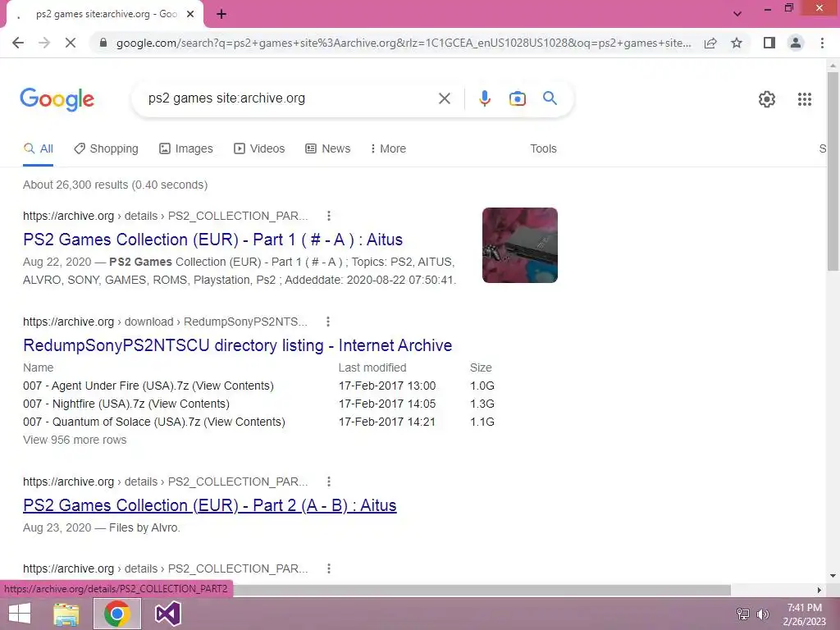Open a new tab with the plus icon
The image size is (840, 630).
click(x=221, y=15)
